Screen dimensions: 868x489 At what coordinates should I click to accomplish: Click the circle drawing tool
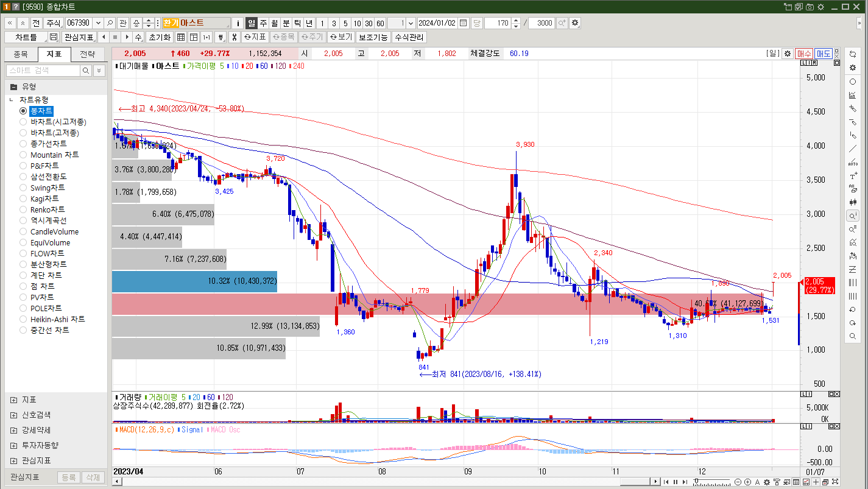click(x=853, y=82)
